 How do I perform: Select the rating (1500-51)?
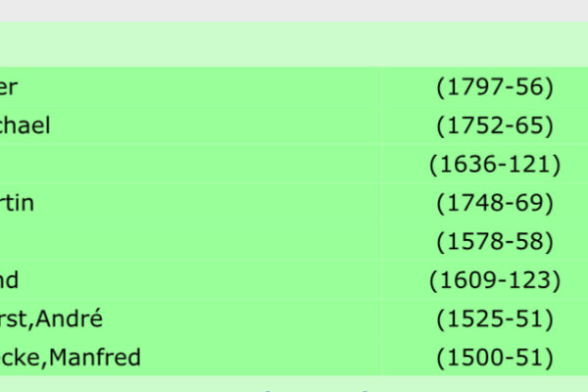(495, 358)
